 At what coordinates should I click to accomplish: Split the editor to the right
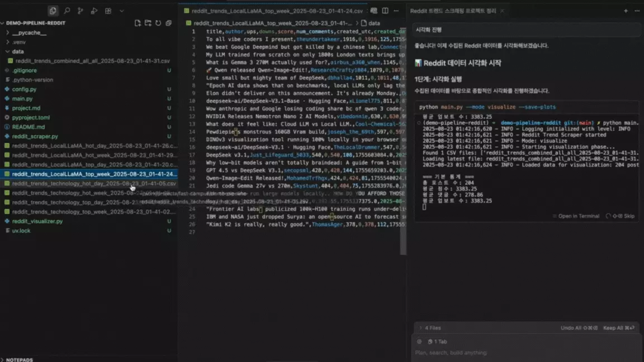(385, 11)
